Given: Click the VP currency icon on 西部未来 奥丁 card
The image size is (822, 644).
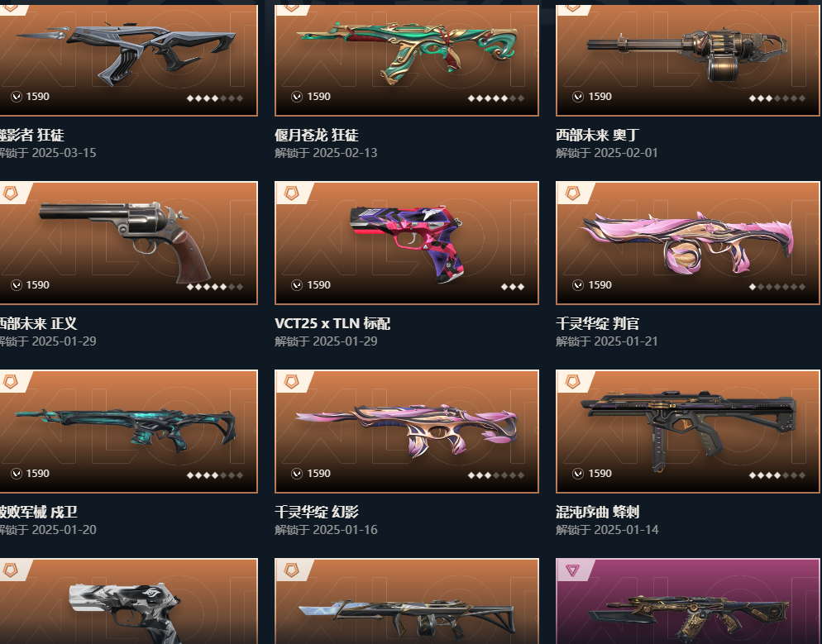Looking at the screenshot, I should (578, 97).
